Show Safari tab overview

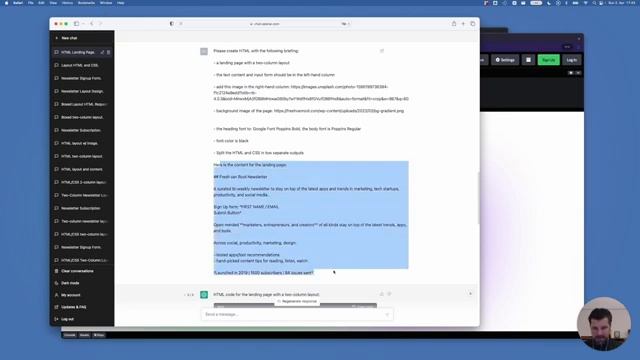pyautogui.click(x=473, y=24)
